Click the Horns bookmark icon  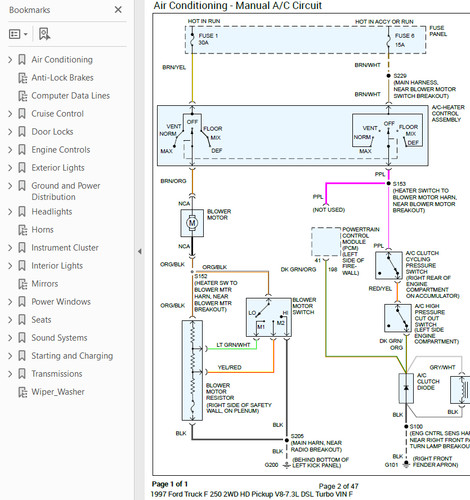[22, 230]
